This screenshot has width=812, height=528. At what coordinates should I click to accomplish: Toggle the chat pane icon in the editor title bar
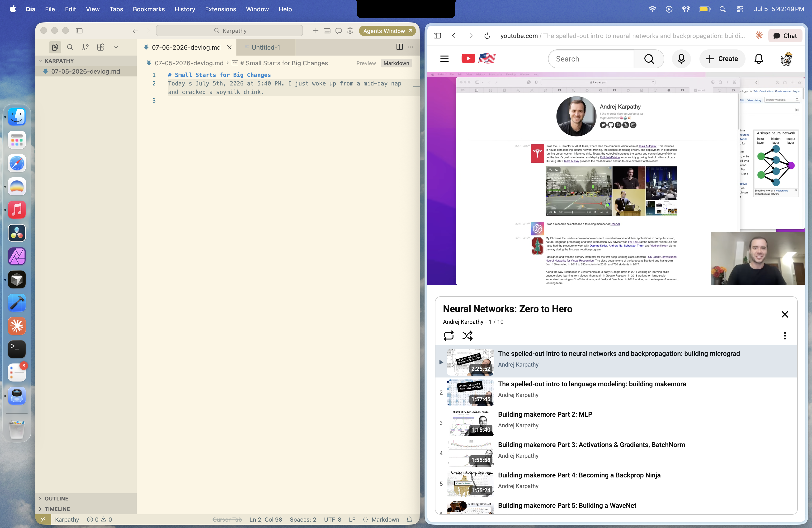click(338, 31)
